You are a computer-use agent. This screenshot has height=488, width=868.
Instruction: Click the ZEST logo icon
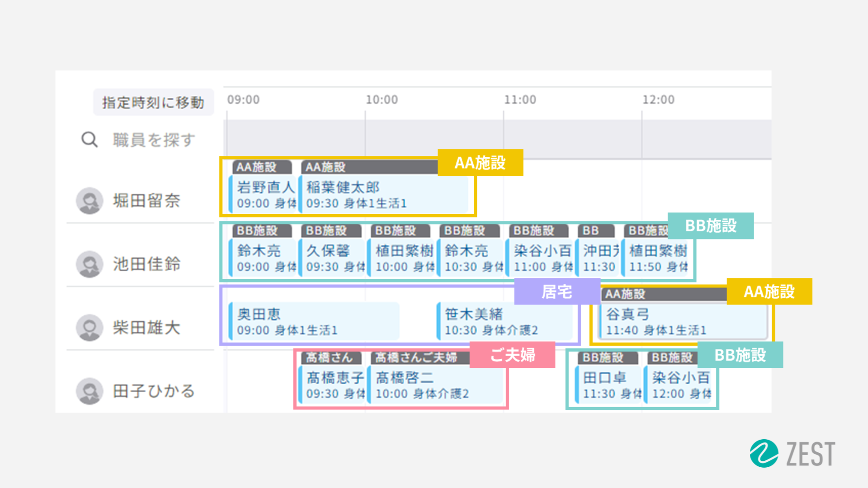764,453
